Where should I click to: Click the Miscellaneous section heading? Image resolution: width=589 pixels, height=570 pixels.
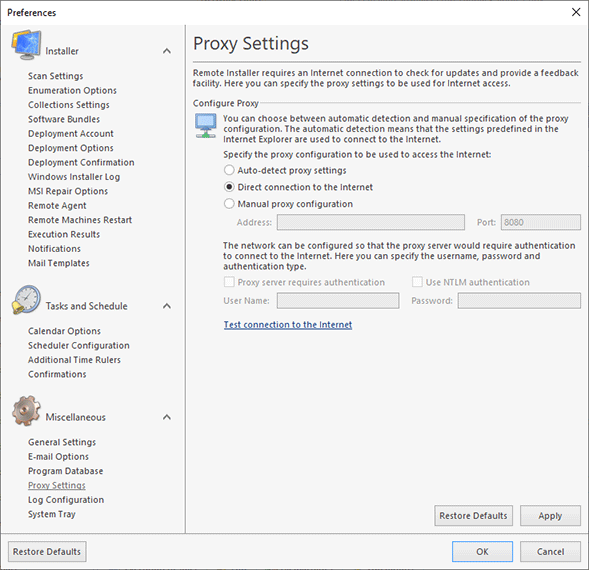click(x=76, y=417)
